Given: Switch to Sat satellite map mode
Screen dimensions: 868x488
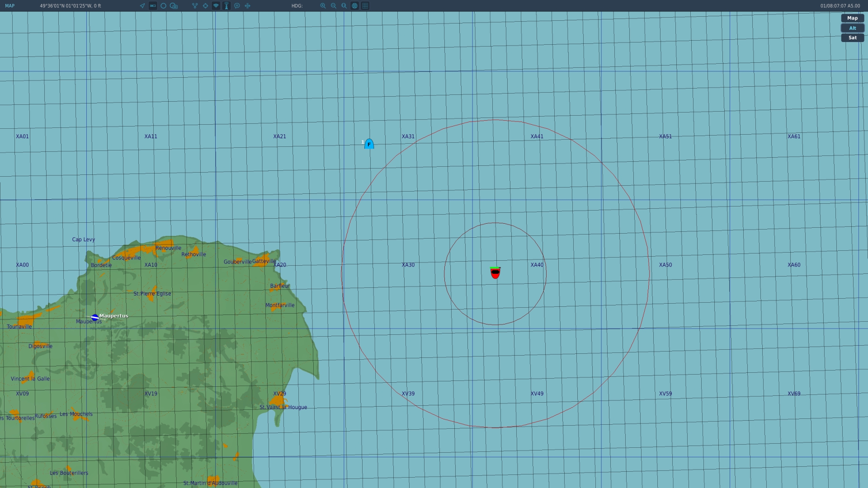Looking at the screenshot, I should [x=852, y=38].
